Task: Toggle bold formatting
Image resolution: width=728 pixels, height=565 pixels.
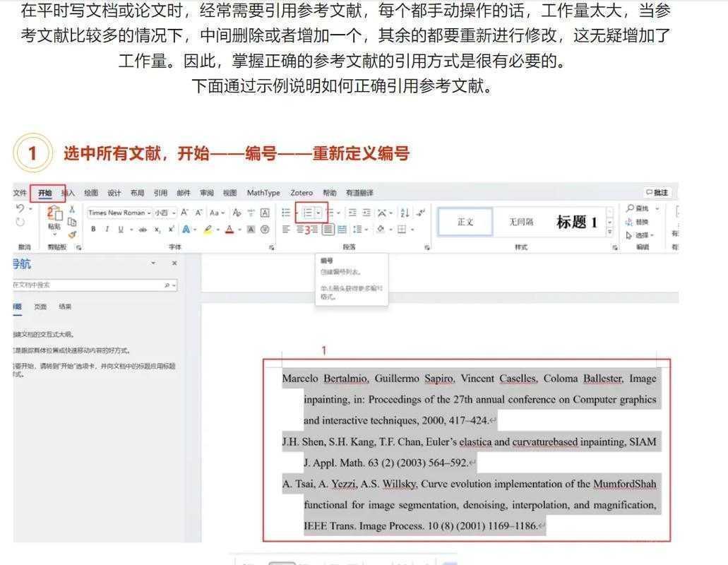Action: click(93, 228)
